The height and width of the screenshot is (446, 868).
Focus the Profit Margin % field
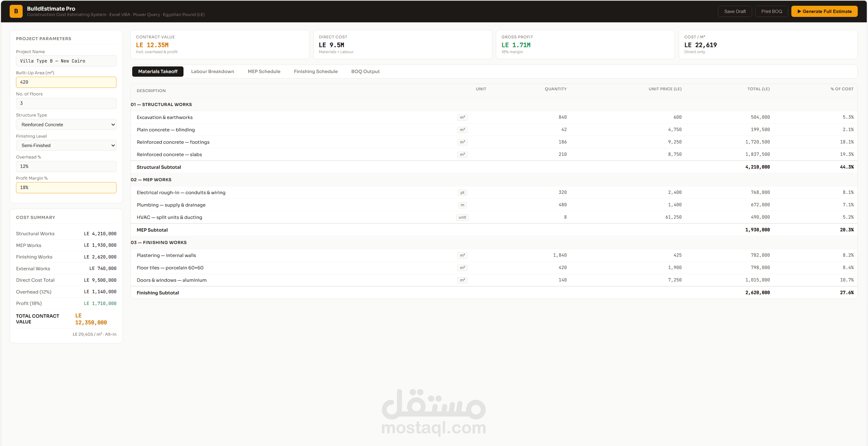(66, 188)
